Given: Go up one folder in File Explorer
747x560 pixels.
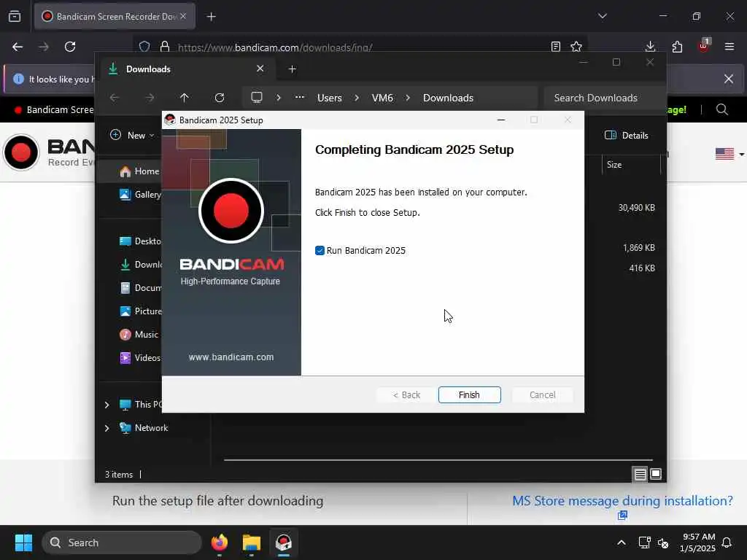Looking at the screenshot, I should tap(185, 98).
